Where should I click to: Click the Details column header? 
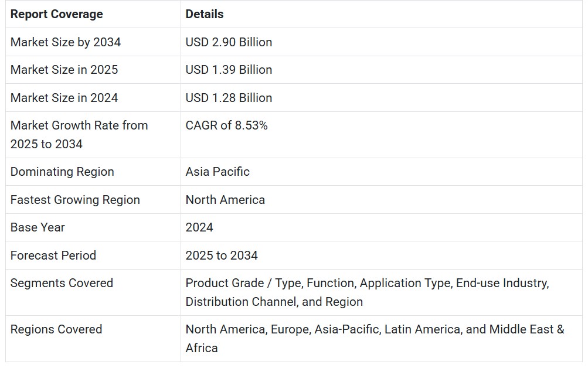click(205, 14)
